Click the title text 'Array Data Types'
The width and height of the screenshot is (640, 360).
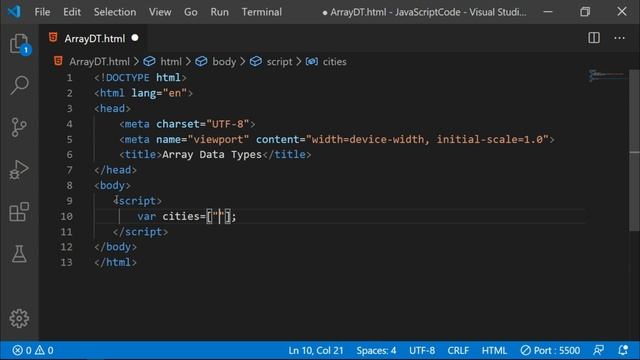coord(212,154)
